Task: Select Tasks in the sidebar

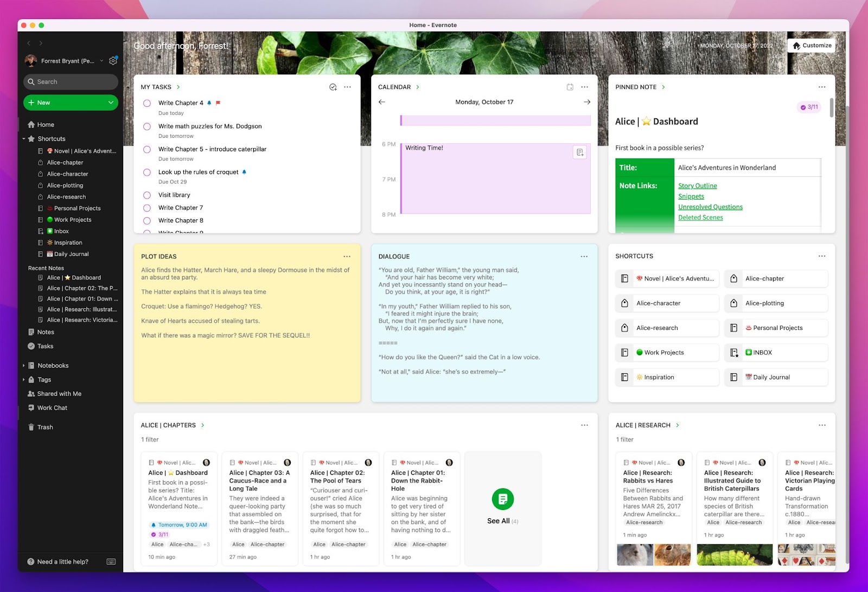Action: 46,346
